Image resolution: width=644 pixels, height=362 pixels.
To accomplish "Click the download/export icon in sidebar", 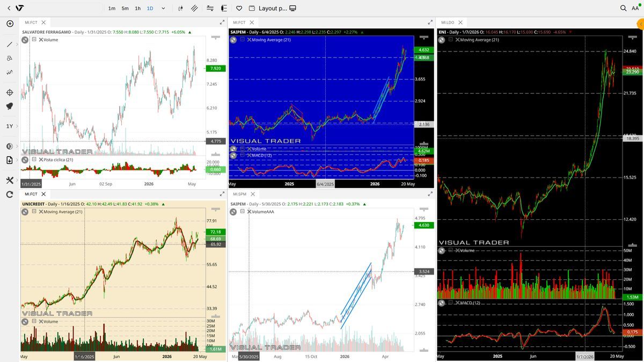I will pyautogui.click(x=10, y=160).
